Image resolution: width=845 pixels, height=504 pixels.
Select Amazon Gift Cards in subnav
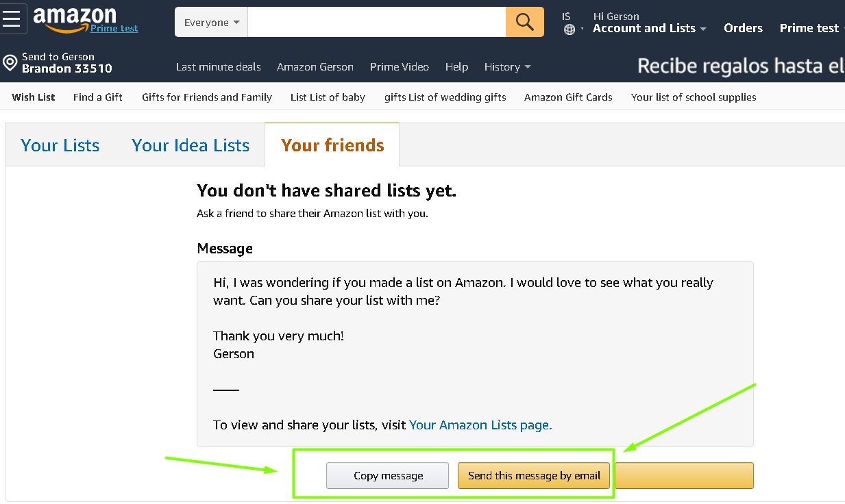tap(568, 97)
